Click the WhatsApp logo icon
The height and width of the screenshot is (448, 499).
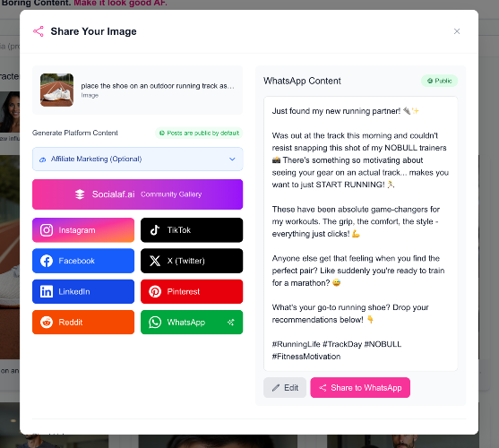(x=155, y=323)
